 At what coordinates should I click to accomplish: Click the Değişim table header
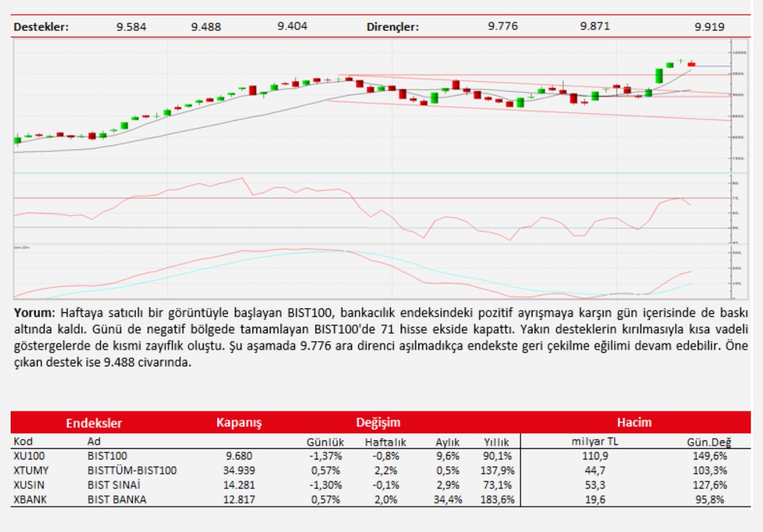click(x=378, y=422)
